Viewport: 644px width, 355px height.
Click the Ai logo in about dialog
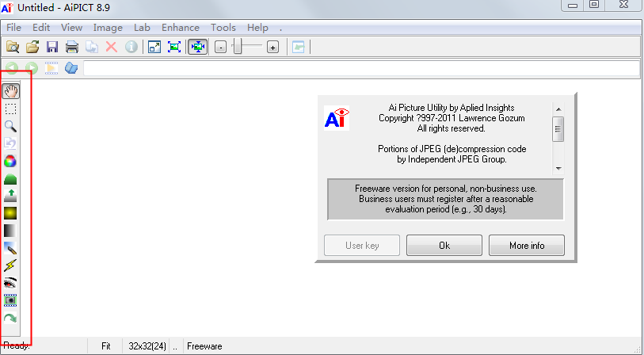pos(337,118)
